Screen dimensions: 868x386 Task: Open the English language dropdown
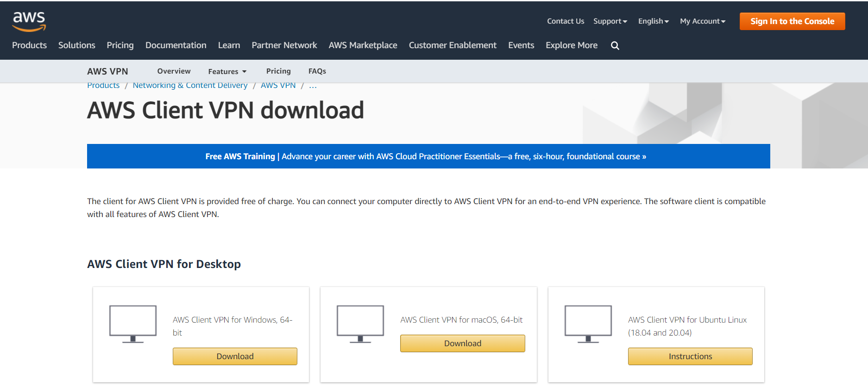click(x=653, y=21)
